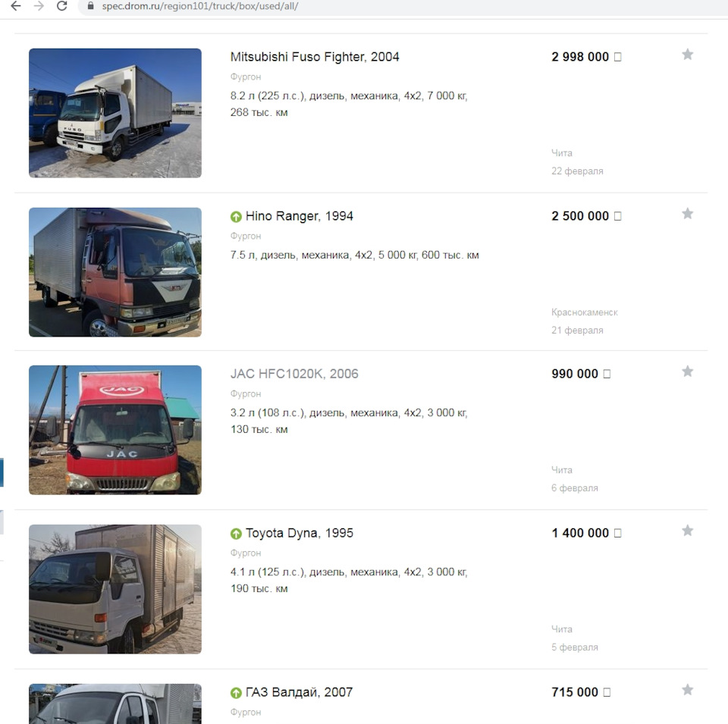Open Toyota Dyna, 1995 listing title

click(x=300, y=533)
